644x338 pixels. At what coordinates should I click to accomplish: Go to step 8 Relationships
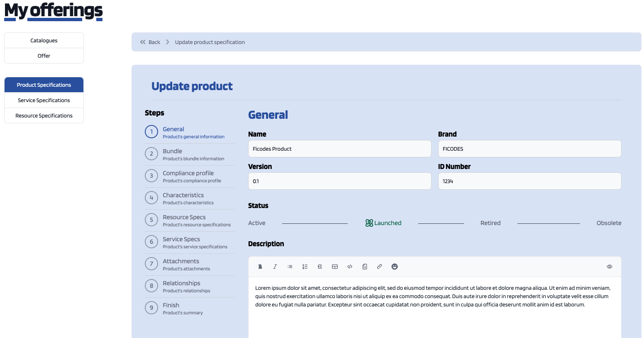coord(190,286)
